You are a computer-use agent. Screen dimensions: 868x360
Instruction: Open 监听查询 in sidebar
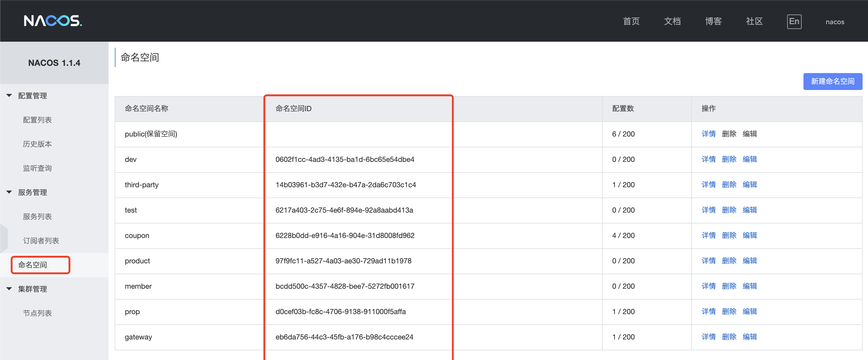(x=37, y=168)
